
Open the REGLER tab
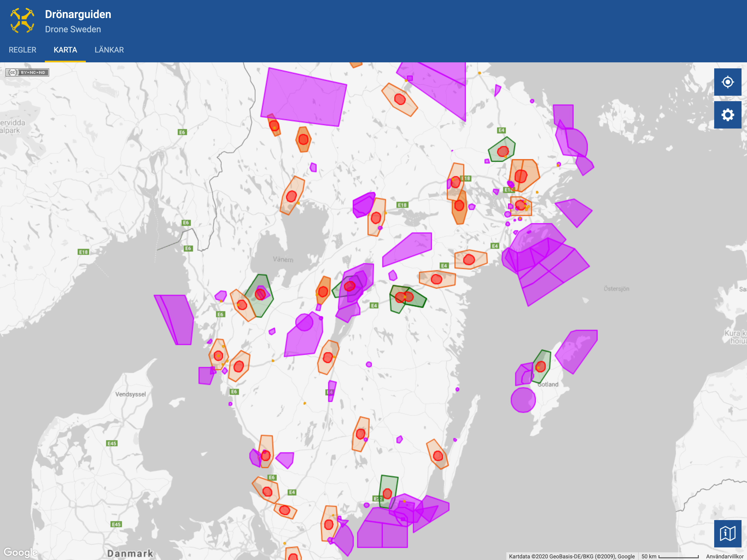pyautogui.click(x=22, y=50)
